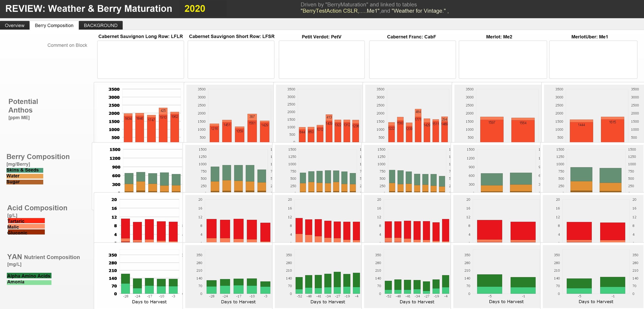644x309 pixels.
Task: Click the Amonia legend swatch
Action: [x=29, y=282]
